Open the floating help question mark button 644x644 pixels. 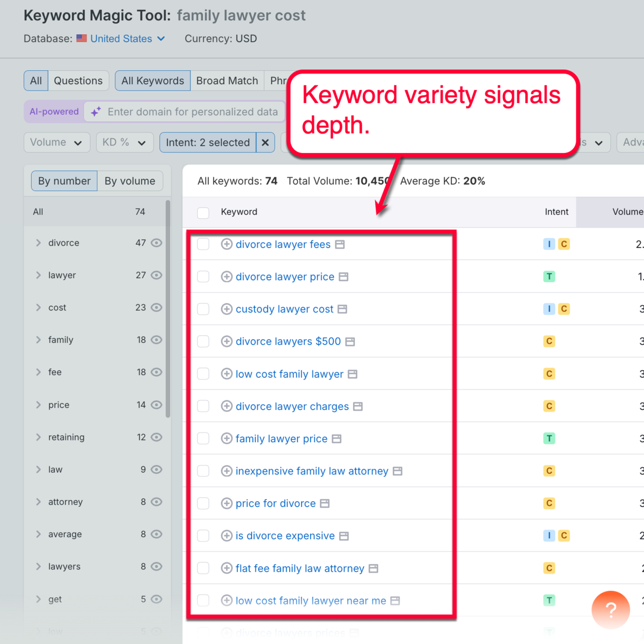tap(610, 610)
